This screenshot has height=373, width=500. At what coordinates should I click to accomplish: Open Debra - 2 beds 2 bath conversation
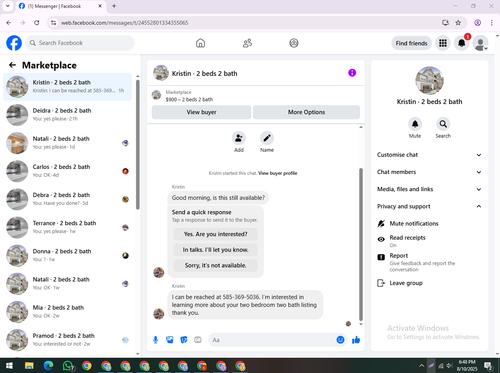(67, 199)
